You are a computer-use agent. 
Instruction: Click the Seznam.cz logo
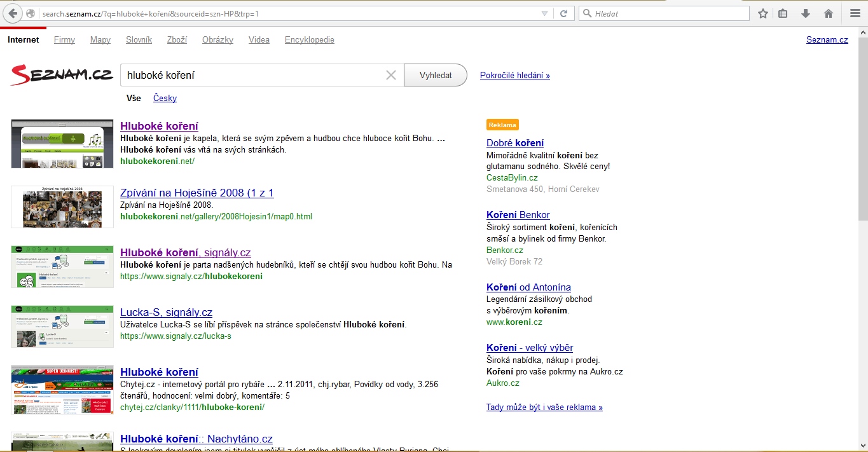point(62,75)
